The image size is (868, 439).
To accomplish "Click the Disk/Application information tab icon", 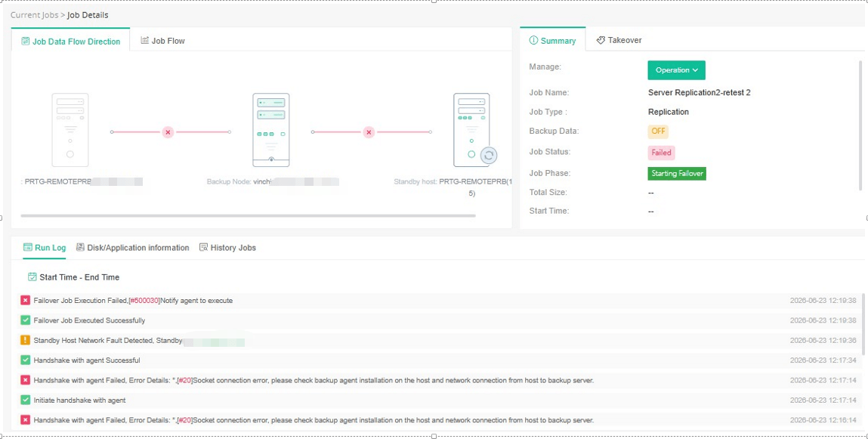I will point(80,247).
